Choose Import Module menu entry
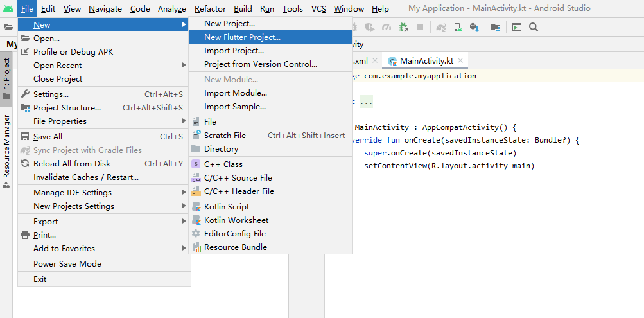The width and height of the screenshot is (644, 318). [270, 93]
